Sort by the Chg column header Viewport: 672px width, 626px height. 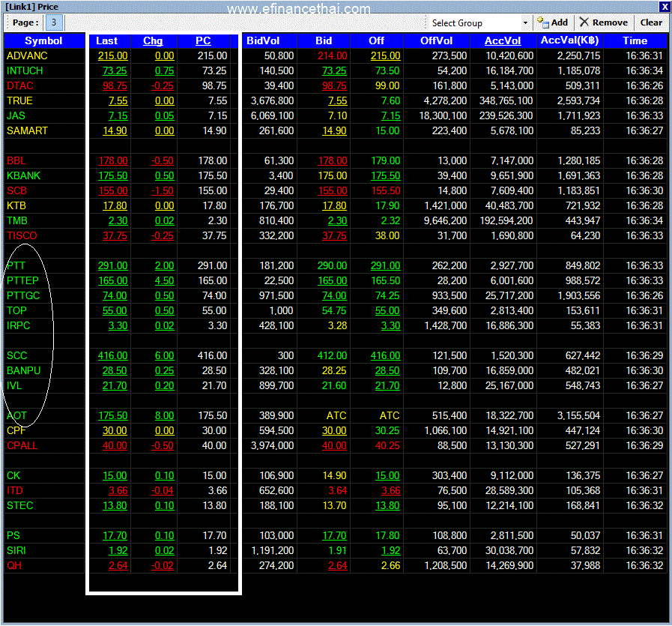[x=153, y=40]
